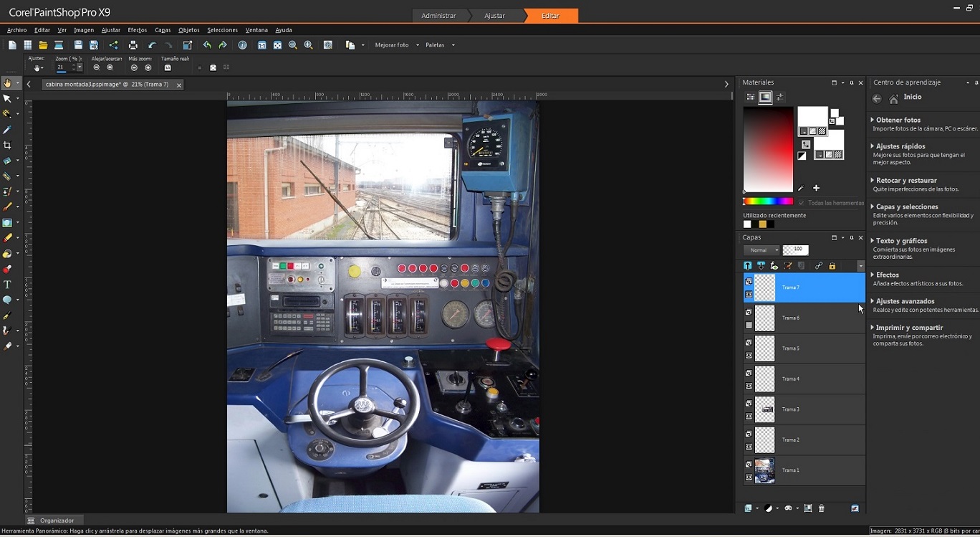The image size is (980, 537).
Task: Select the Red Eye tool
Action: pyautogui.click(x=7, y=269)
